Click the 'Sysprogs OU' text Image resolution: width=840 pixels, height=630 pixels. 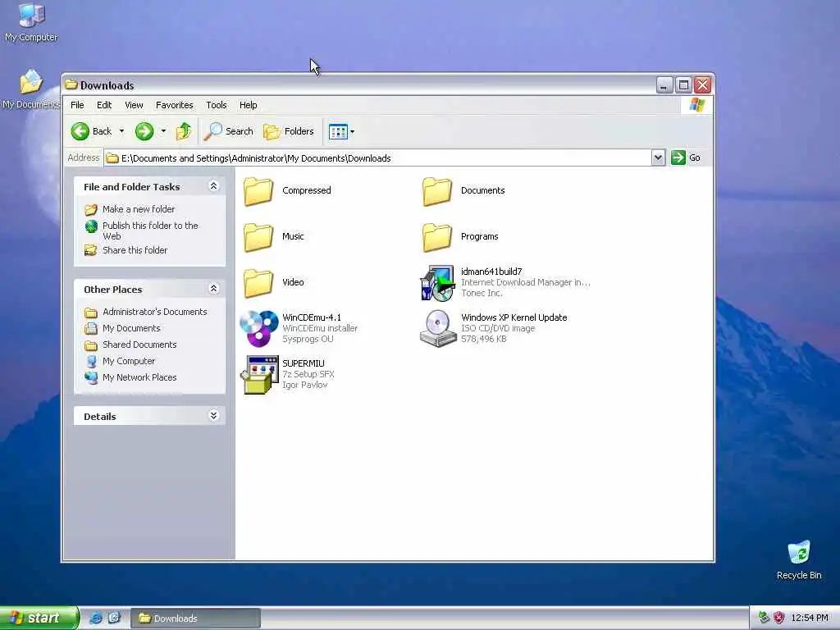coord(308,339)
